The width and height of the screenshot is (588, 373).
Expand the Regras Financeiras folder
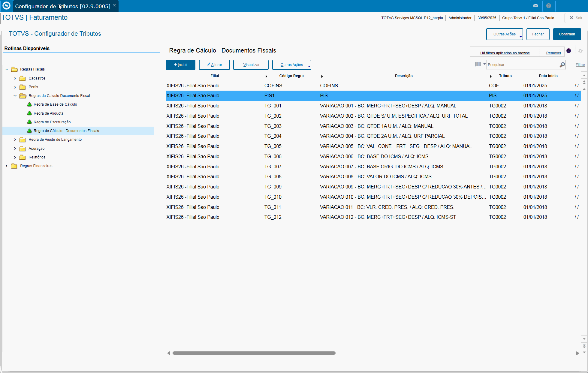click(7, 166)
